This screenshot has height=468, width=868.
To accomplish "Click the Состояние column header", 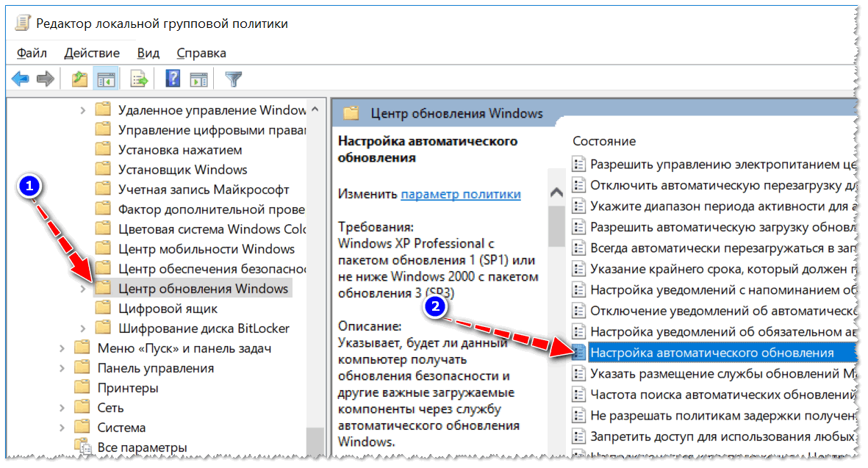I will 604,142.
